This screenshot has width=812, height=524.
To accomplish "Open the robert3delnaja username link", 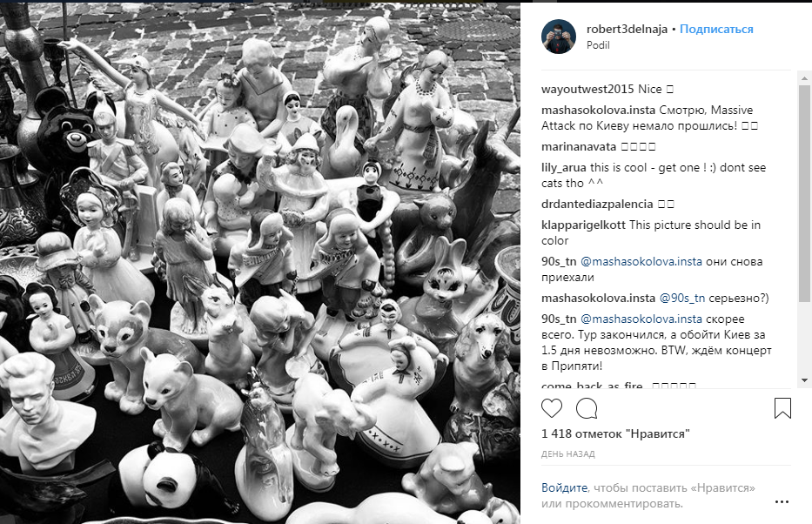I will (x=627, y=29).
